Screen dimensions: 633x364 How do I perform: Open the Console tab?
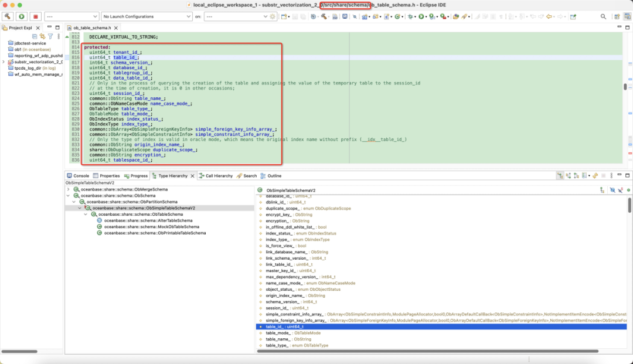click(x=78, y=176)
